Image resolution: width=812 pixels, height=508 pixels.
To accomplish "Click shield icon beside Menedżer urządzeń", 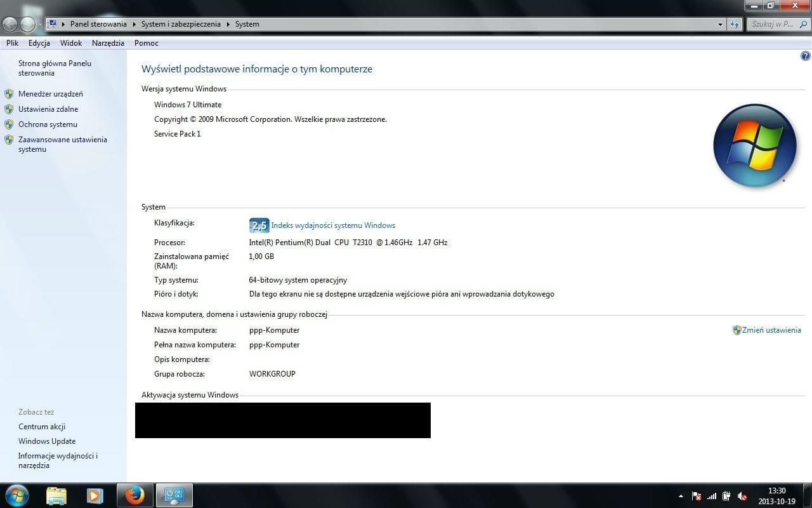I will click(9, 94).
